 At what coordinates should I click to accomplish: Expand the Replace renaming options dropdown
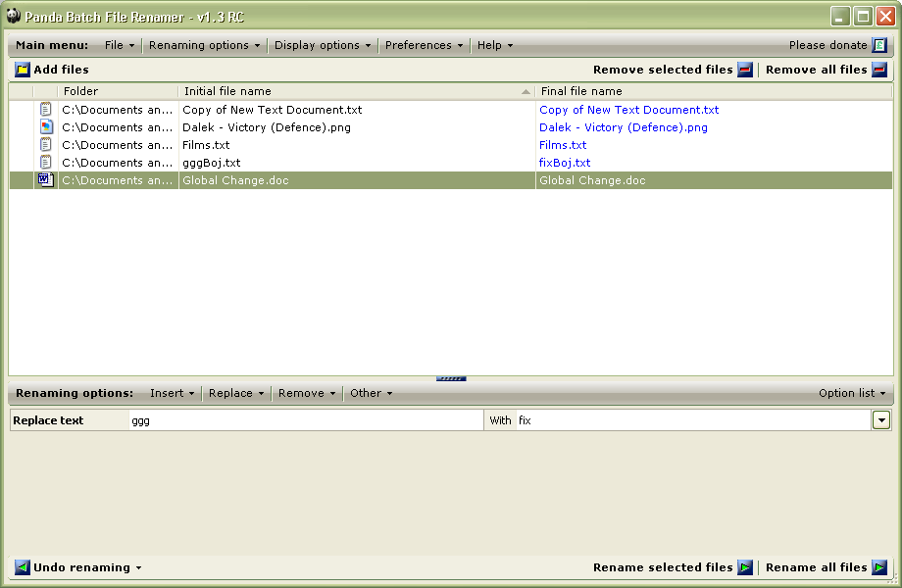pyautogui.click(x=236, y=393)
